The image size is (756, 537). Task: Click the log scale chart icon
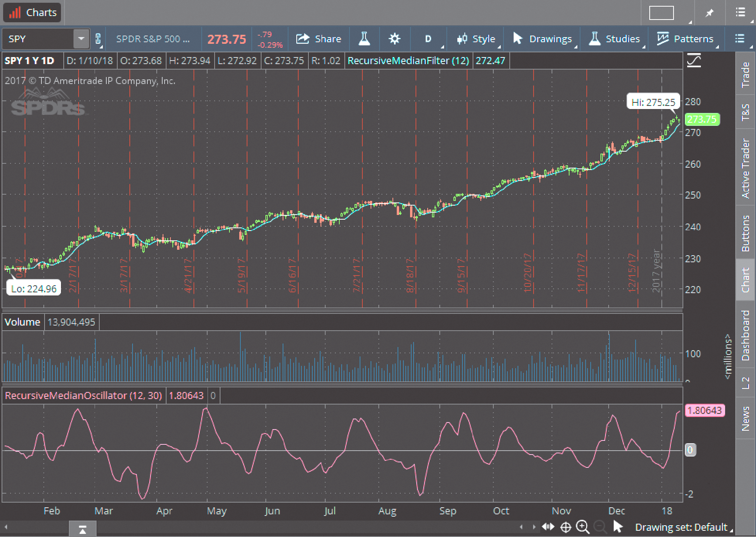pyautogui.click(x=694, y=61)
